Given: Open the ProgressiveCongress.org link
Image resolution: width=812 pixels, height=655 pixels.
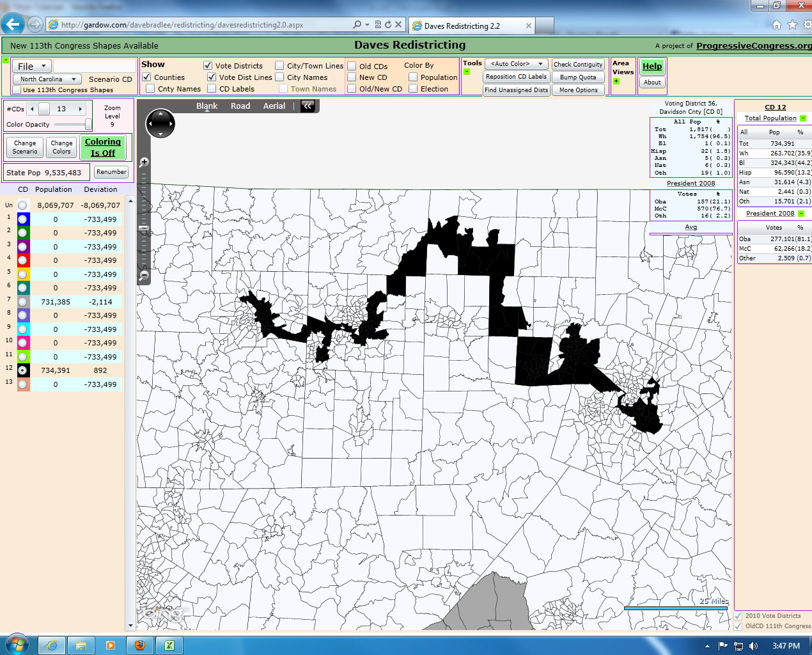Looking at the screenshot, I should (x=753, y=46).
